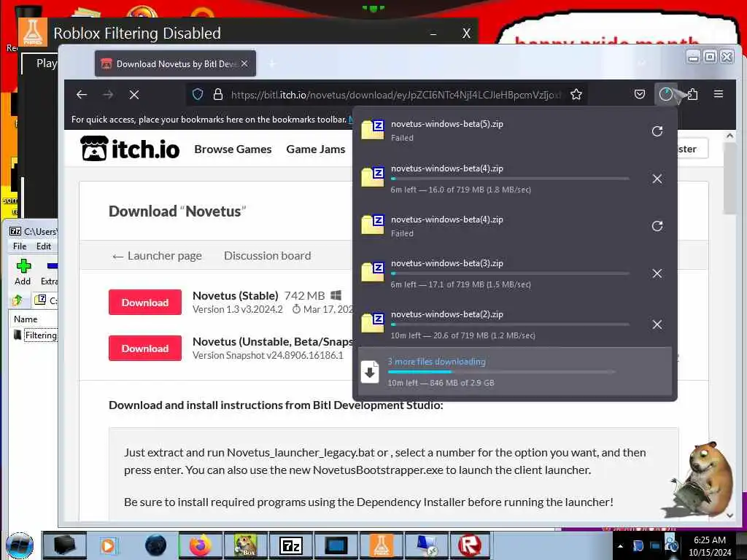Open the Roblox R taskbar icon

[469, 545]
